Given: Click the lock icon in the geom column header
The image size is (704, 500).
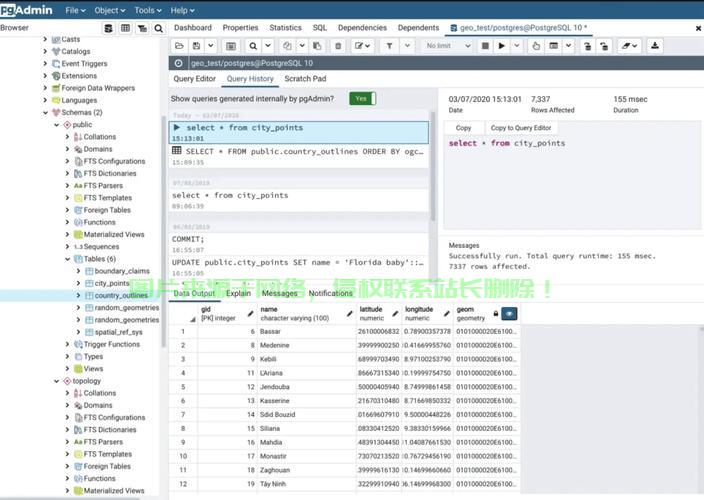Looking at the screenshot, I should (x=496, y=313).
